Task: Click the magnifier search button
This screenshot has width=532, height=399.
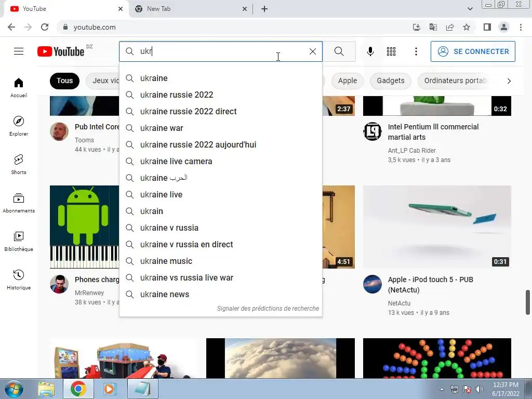Action: [339, 51]
